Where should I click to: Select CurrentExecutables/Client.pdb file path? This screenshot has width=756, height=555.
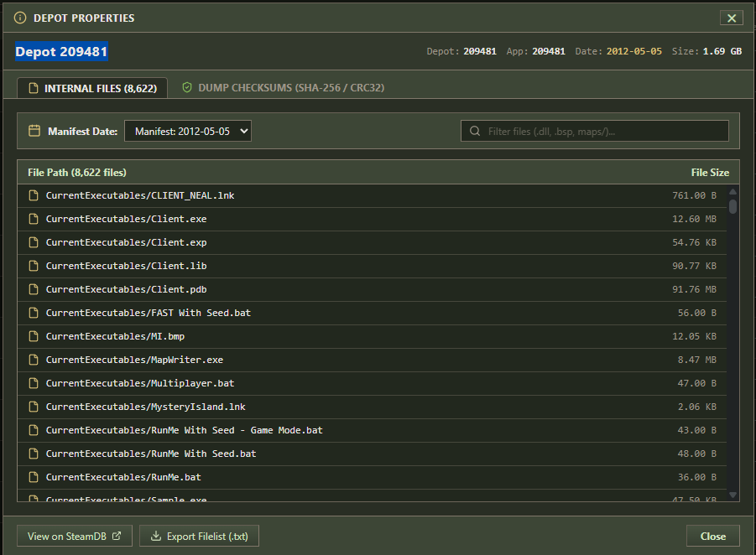[x=127, y=289]
